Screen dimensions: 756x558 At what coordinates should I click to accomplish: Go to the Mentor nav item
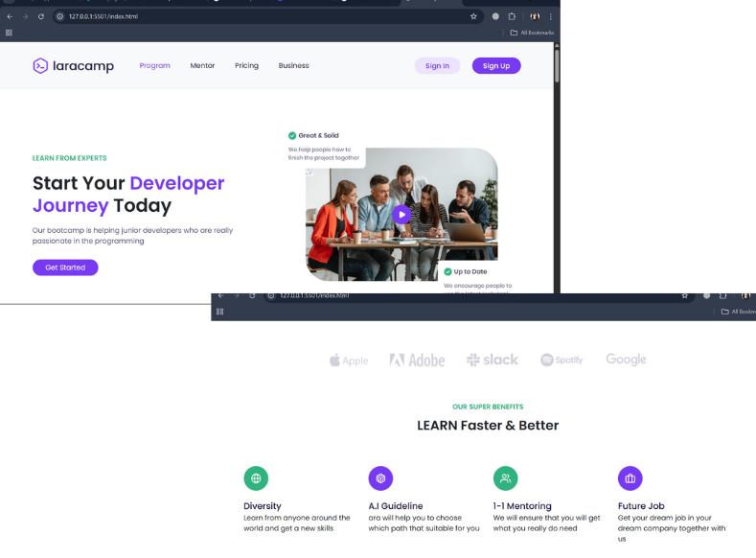[x=202, y=65]
